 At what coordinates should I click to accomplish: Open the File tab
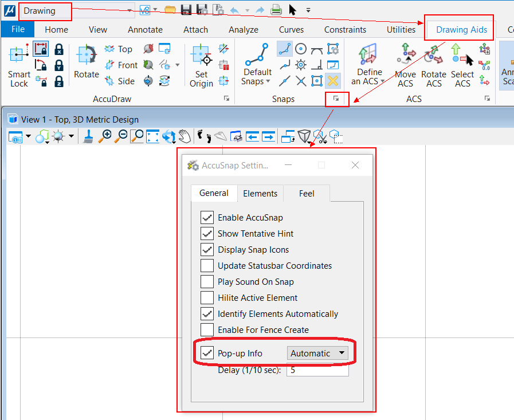click(x=18, y=29)
